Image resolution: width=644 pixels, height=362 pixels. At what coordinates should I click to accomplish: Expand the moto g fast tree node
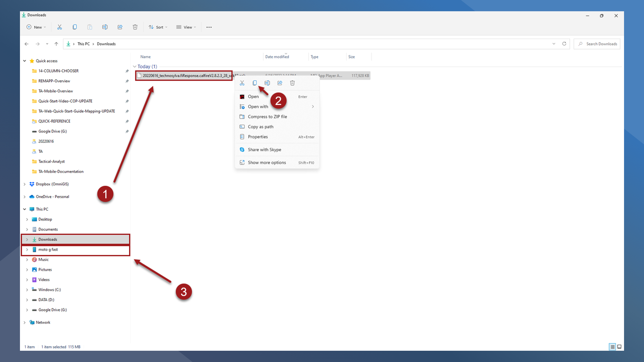(27, 249)
